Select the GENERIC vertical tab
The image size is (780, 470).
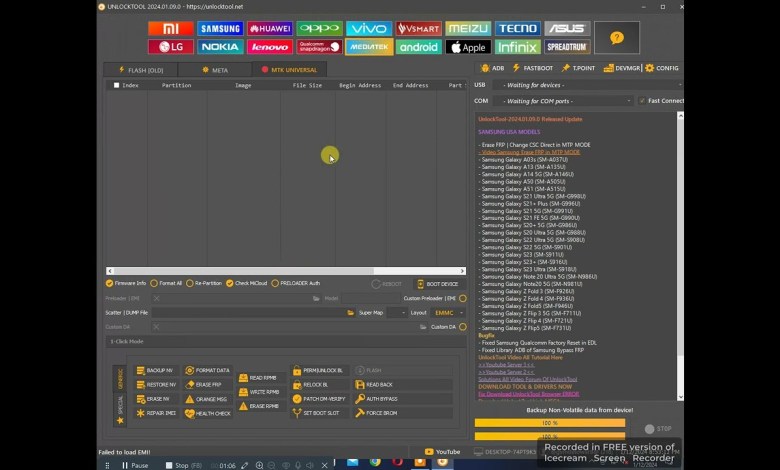(x=120, y=379)
